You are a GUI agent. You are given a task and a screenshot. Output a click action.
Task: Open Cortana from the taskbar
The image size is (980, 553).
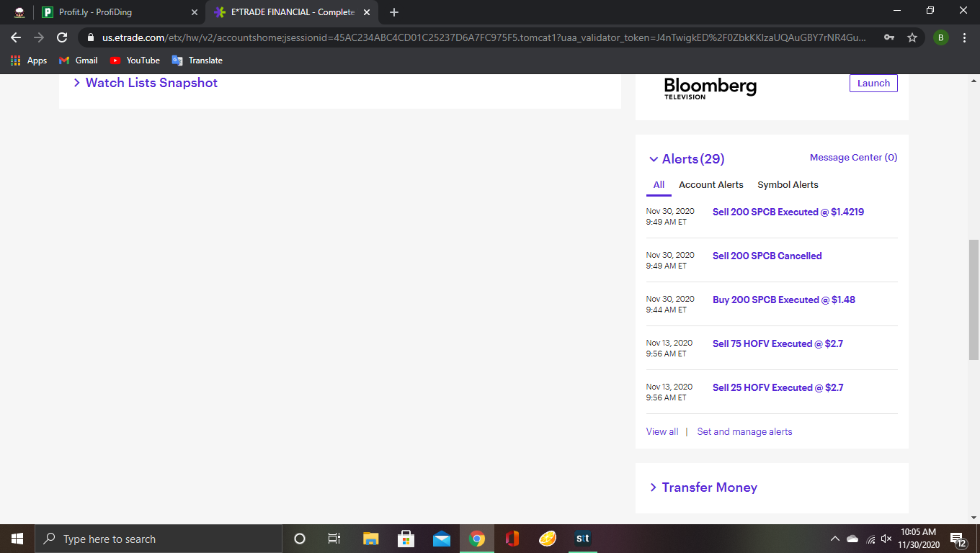[300, 539]
